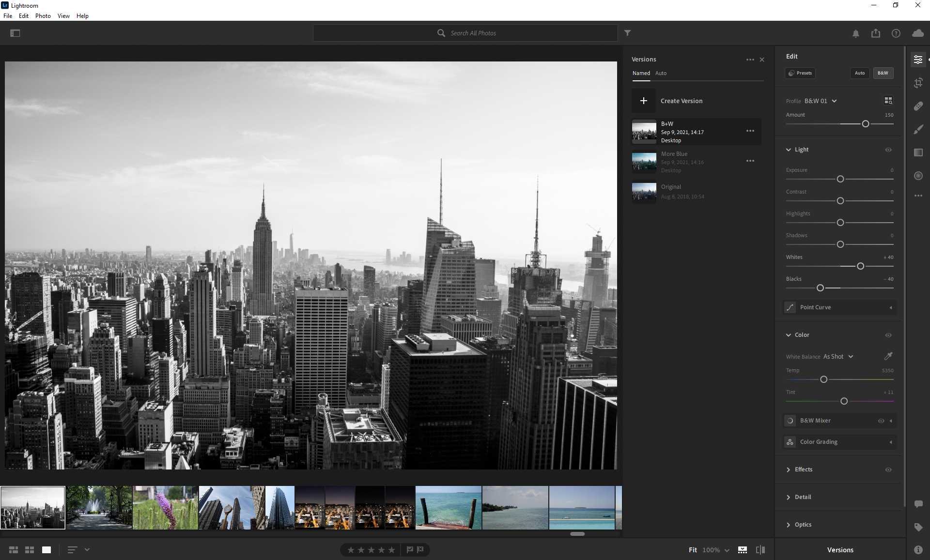Select the Radial Gradient tool
The height and width of the screenshot is (560, 930).
pyautogui.click(x=918, y=176)
